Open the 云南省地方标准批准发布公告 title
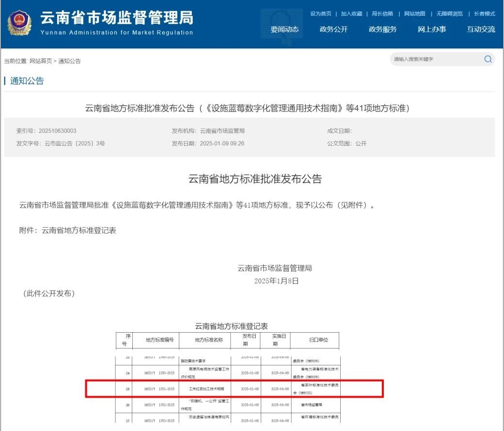The width and height of the screenshot is (504, 431). (252, 179)
